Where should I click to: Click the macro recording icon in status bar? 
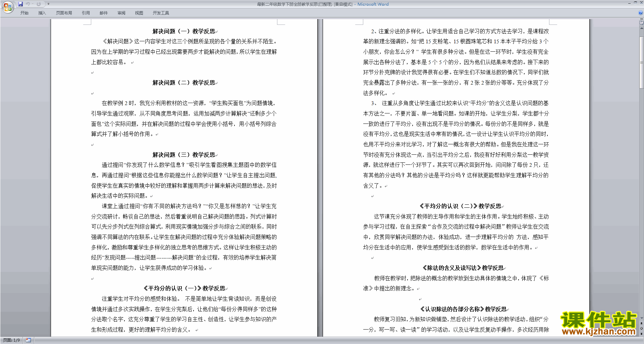click(29, 340)
